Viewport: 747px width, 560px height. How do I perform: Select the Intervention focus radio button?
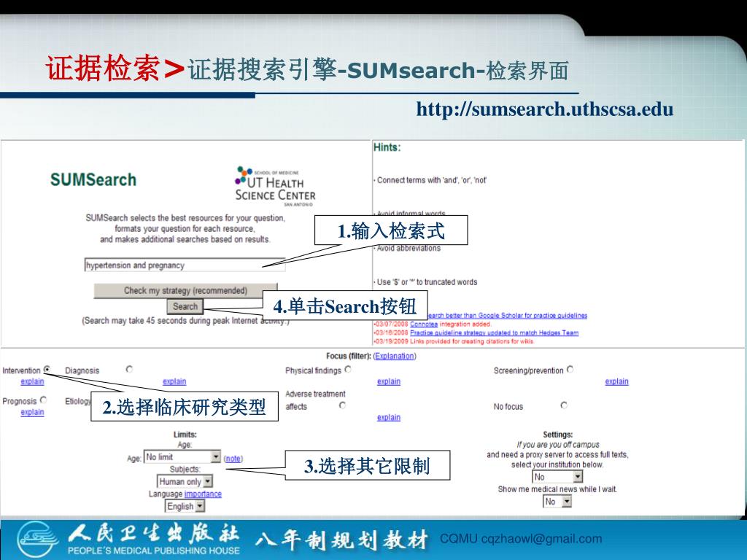pyautogui.click(x=47, y=370)
